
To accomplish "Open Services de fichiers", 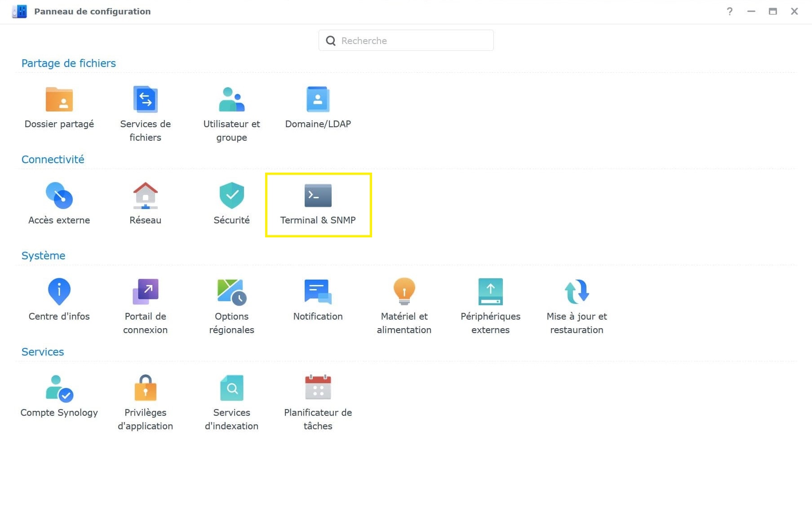I will pos(145,99).
